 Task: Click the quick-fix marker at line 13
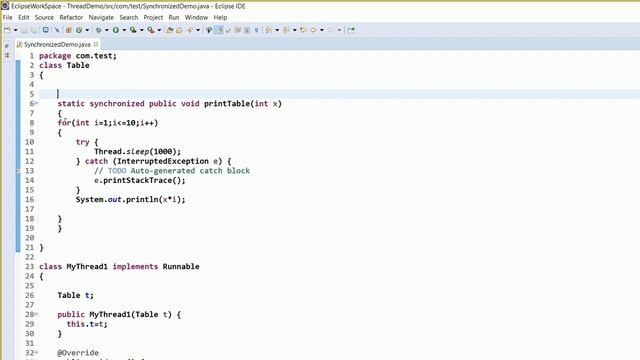click(18, 171)
